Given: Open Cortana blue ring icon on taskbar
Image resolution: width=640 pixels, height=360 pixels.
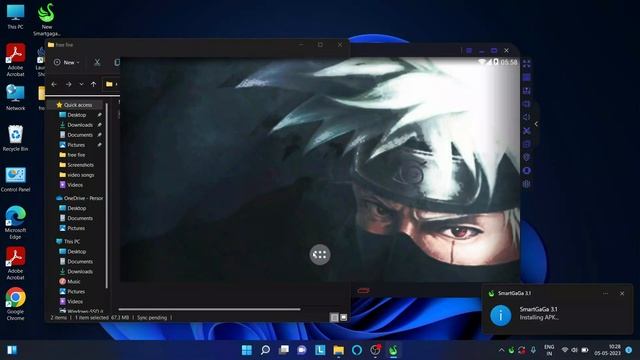Looking at the screenshot, I should (x=357, y=350).
